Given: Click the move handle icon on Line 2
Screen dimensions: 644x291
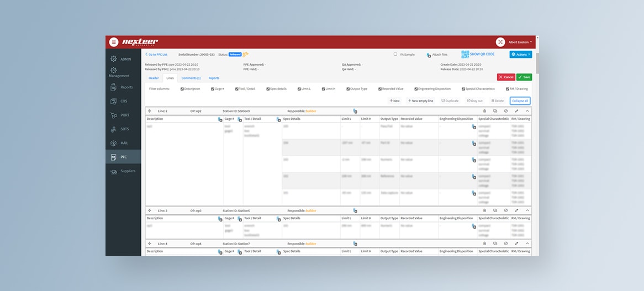Looking at the screenshot, I should [150, 111].
